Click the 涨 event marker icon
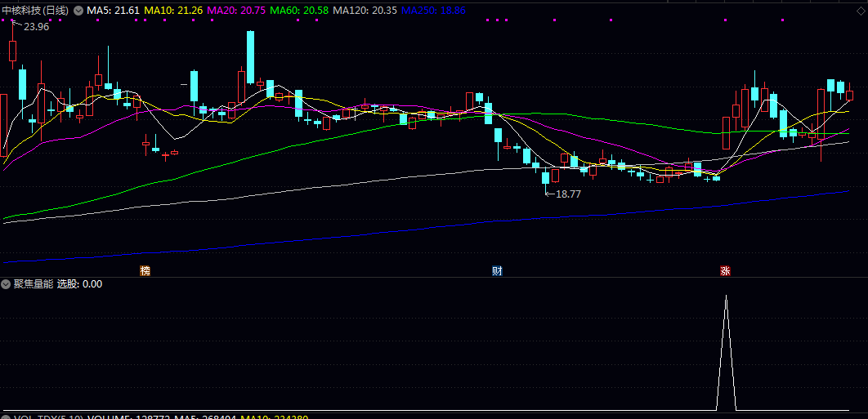This screenshot has width=868, height=419. coord(725,271)
